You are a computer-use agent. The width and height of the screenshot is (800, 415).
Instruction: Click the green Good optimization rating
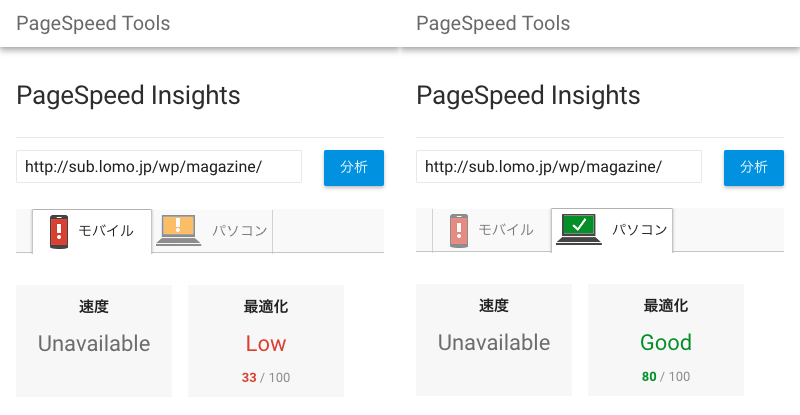[666, 343]
